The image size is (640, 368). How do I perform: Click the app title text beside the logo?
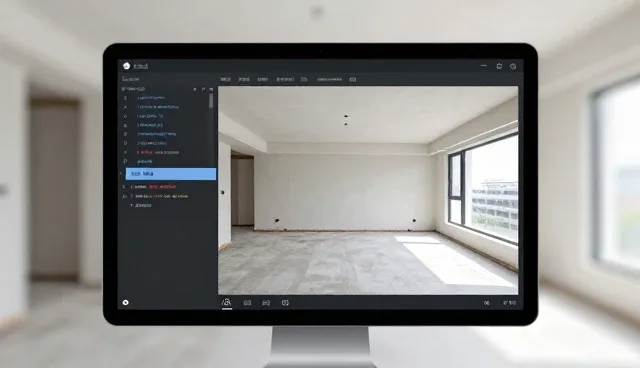pyautogui.click(x=141, y=66)
